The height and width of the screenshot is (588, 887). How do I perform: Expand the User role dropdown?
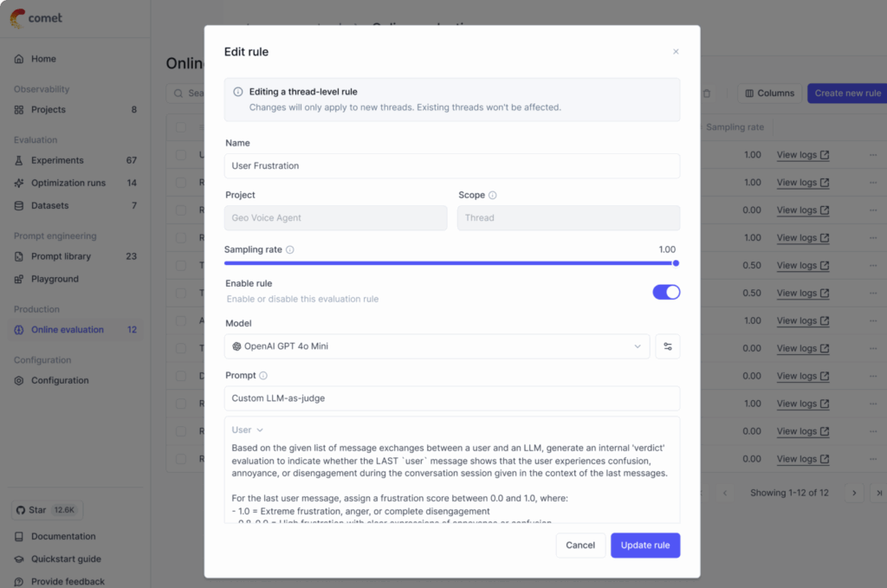coord(248,430)
